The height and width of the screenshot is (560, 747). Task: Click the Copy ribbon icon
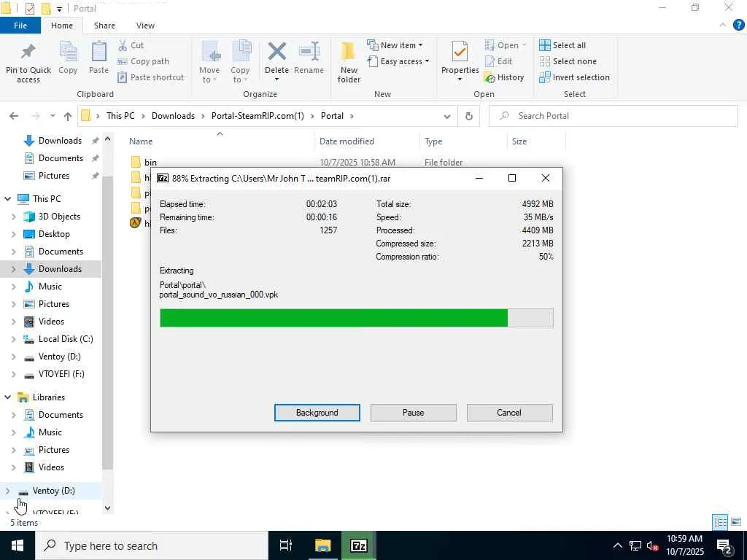[68, 52]
